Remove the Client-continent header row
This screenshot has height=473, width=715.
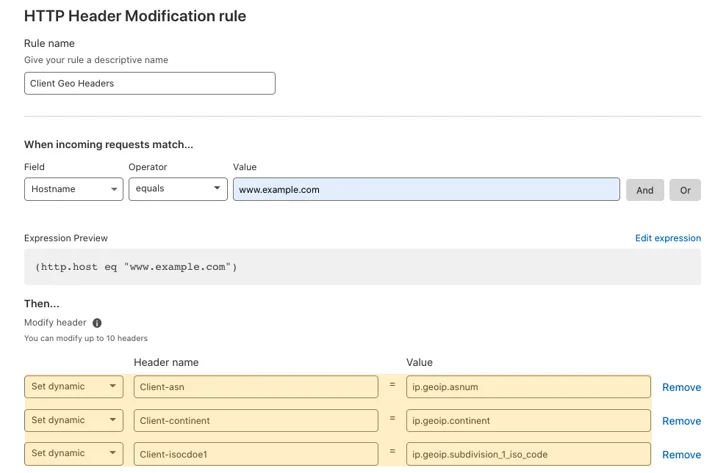point(681,421)
